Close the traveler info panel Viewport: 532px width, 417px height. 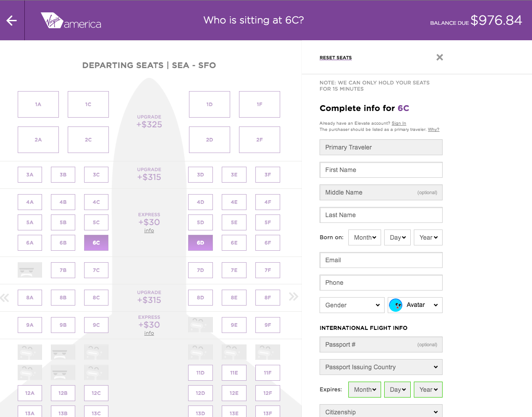[x=439, y=57]
